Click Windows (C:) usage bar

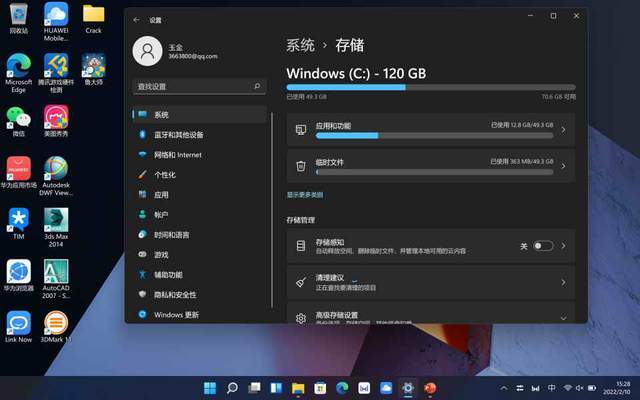click(x=431, y=87)
